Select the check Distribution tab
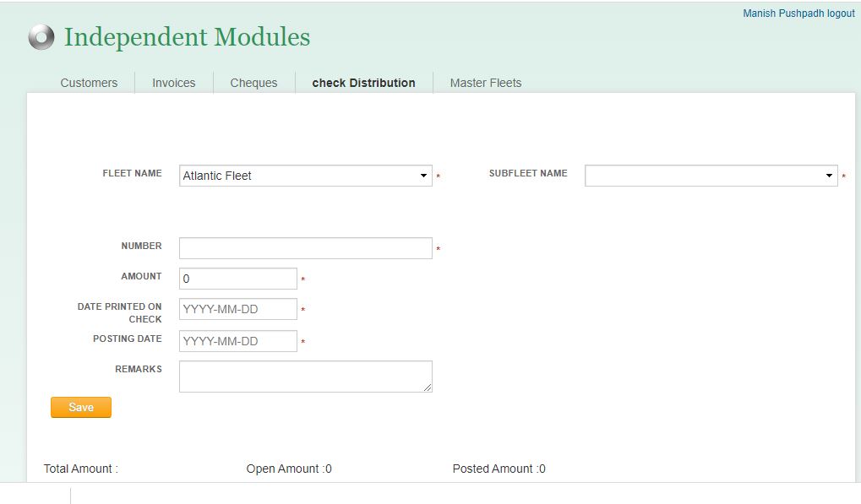This screenshot has height=504, width=861. click(x=363, y=83)
